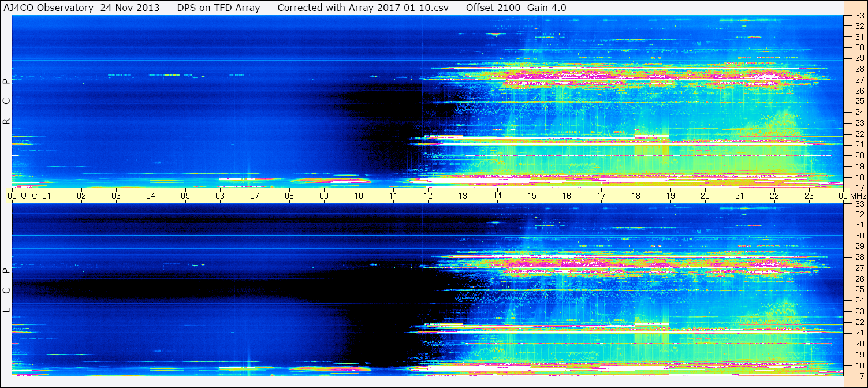The height and width of the screenshot is (388, 868).
Task: Click 18 MHz tick on LCP frequency scale
Action: tap(859, 365)
